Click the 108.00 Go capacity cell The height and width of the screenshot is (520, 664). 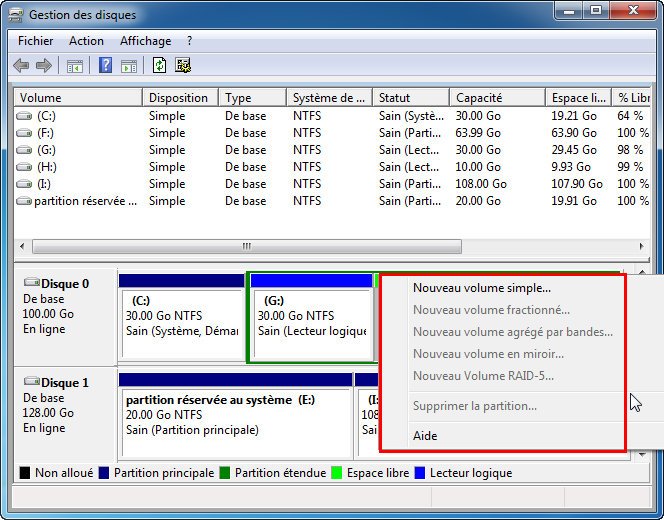click(481, 184)
